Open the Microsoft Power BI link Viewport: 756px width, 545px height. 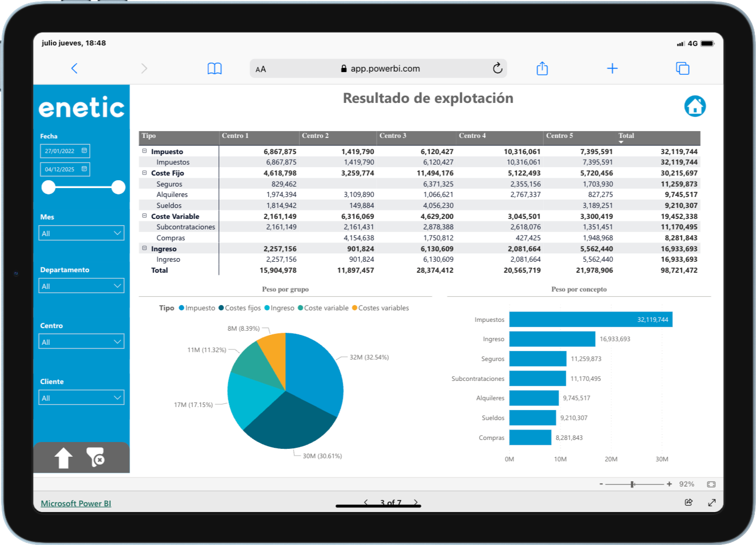[76, 503]
